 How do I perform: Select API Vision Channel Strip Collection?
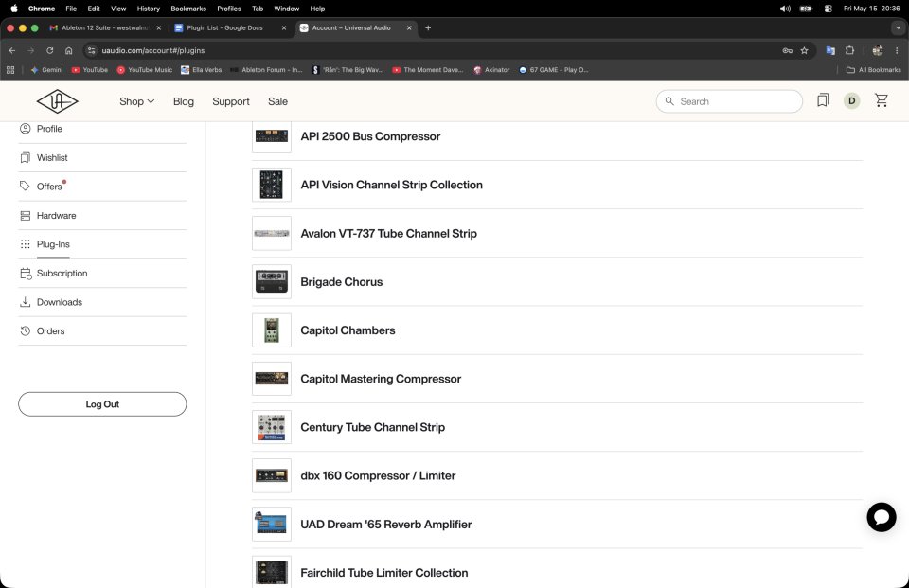pos(391,185)
